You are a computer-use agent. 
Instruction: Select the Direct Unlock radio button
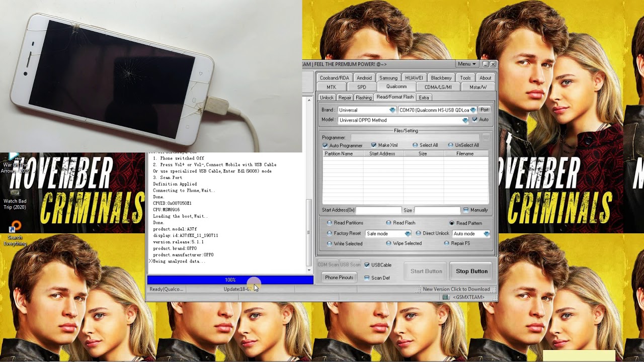(418, 233)
